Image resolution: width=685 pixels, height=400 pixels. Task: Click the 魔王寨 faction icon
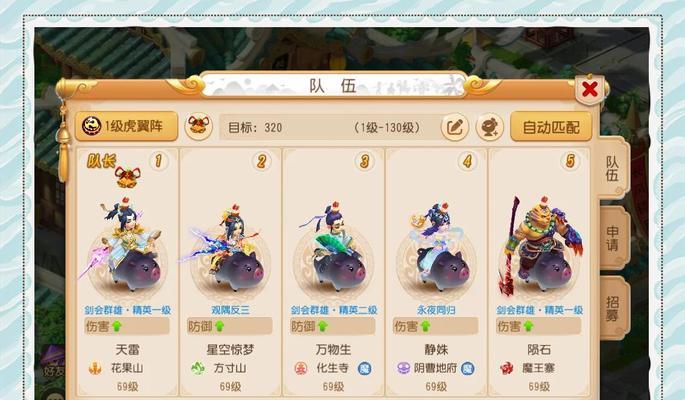click(x=507, y=369)
